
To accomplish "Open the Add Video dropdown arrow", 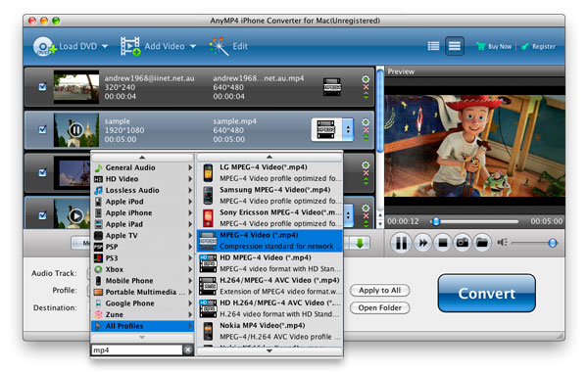I will coord(193,46).
